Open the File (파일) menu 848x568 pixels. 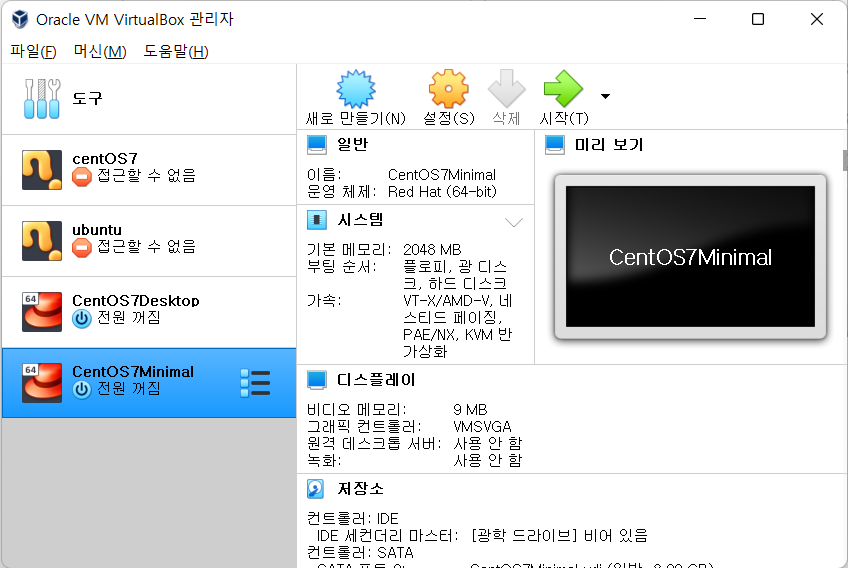pyautogui.click(x=33, y=51)
